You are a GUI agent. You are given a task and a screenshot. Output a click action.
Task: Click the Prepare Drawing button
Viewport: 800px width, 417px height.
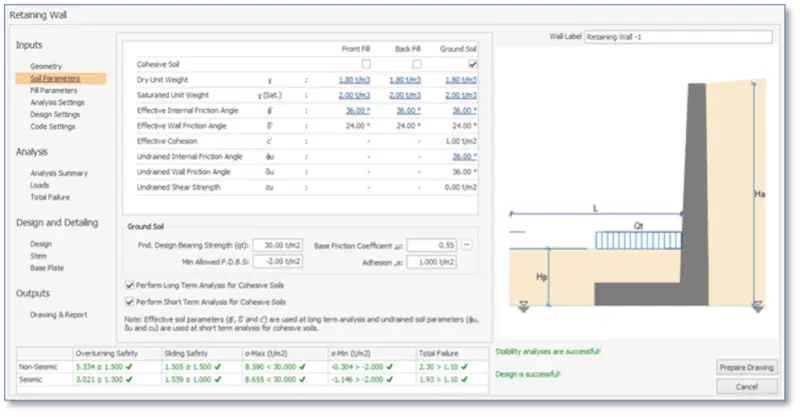tap(746, 367)
